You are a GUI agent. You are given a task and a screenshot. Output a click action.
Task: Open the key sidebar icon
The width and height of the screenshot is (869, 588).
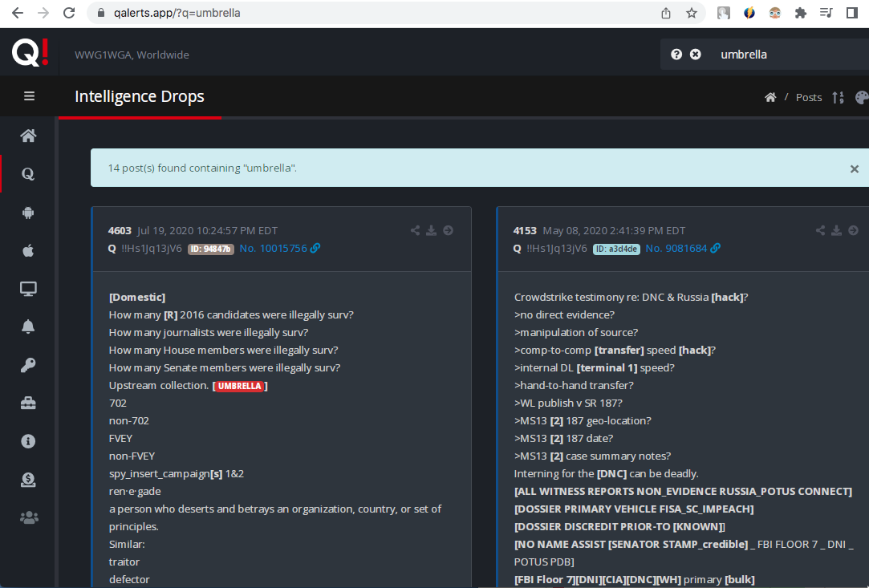click(28, 365)
